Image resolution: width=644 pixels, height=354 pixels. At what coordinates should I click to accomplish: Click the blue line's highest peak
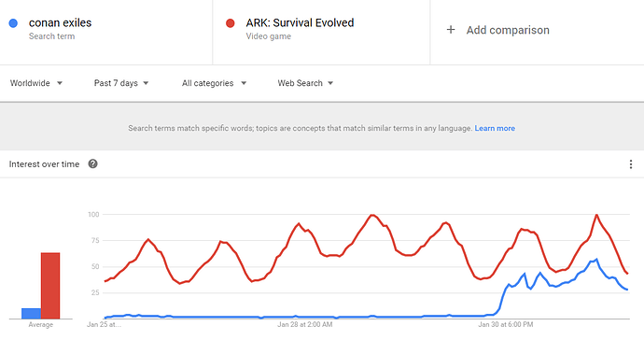click(x=596, y=260)
